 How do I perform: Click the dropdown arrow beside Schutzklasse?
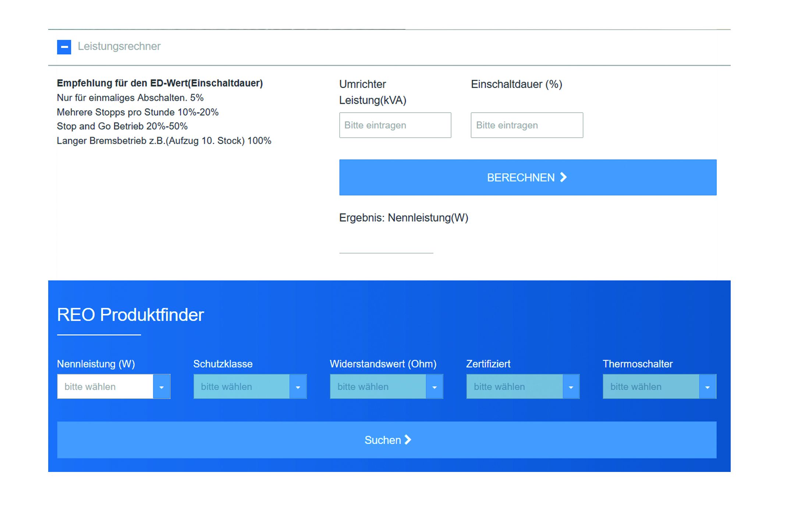pyautogui.click(x=298, y=387)
